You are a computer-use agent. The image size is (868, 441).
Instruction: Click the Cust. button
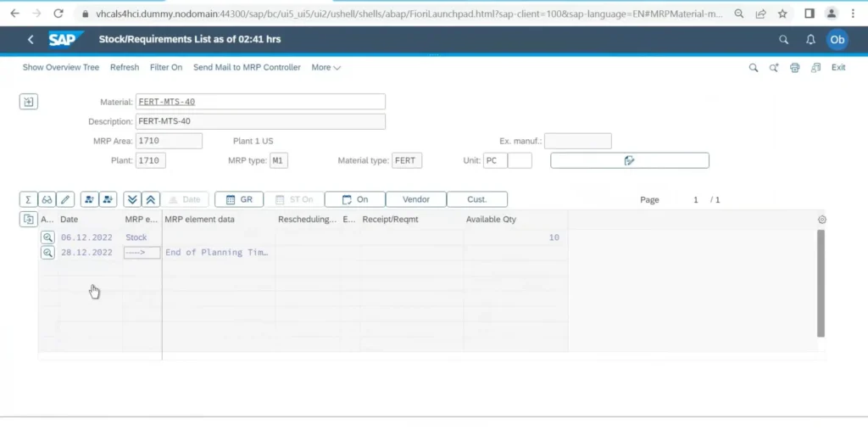coord(476,199)
